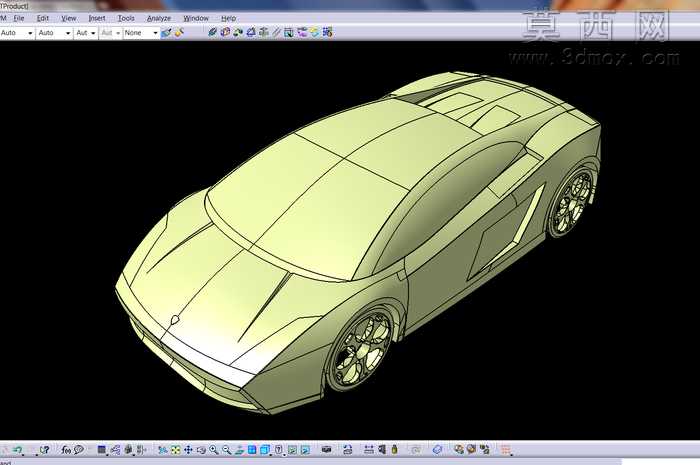
Task: Click the Zoom In magnifier
Action: (x=214, y=450)
